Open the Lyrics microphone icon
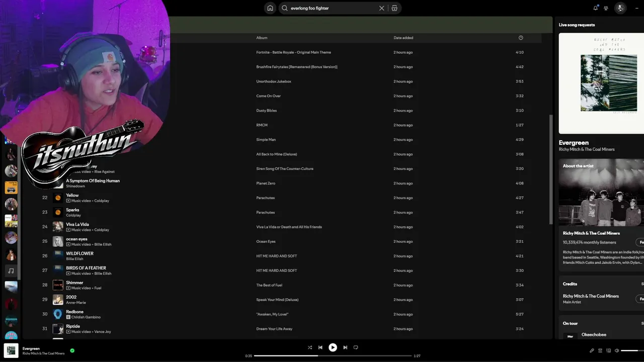The height and width of the screenshot is (362, 644). pyautogui.click(x=592, y=350)
